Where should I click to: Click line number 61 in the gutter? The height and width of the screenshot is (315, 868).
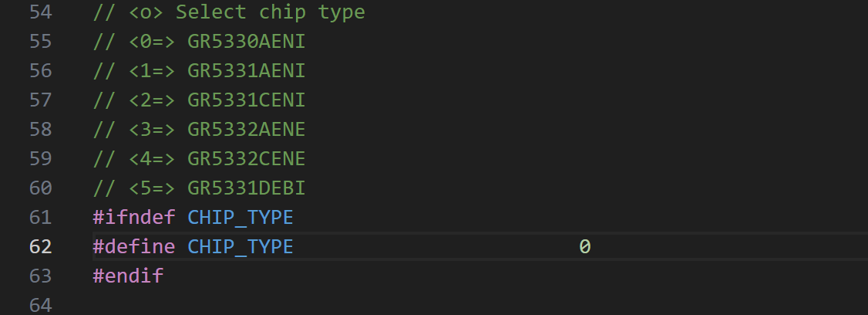tap(40, 218)
